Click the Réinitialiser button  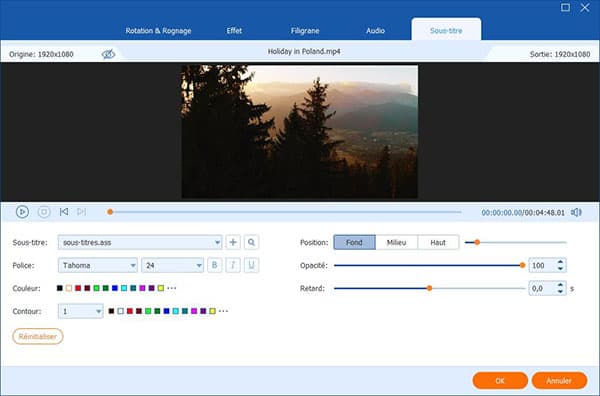38,336
